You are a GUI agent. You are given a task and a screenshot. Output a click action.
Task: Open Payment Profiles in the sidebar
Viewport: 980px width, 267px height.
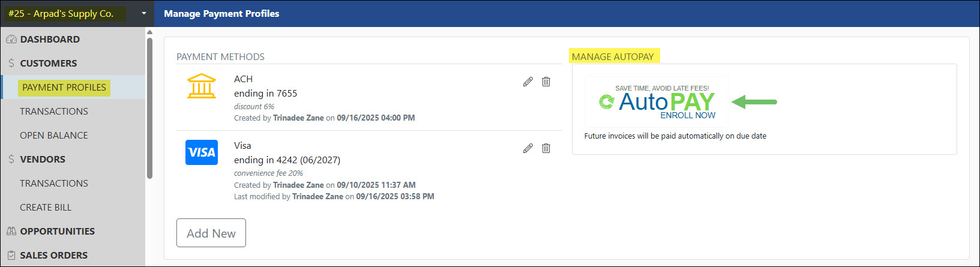64,88
